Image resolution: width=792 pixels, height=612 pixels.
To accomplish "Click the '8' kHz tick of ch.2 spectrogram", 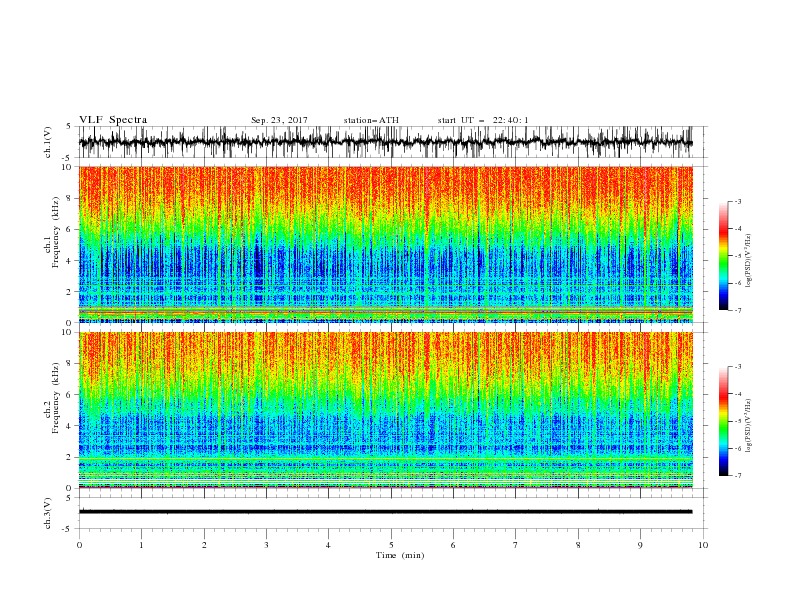I will coord(70,364).
